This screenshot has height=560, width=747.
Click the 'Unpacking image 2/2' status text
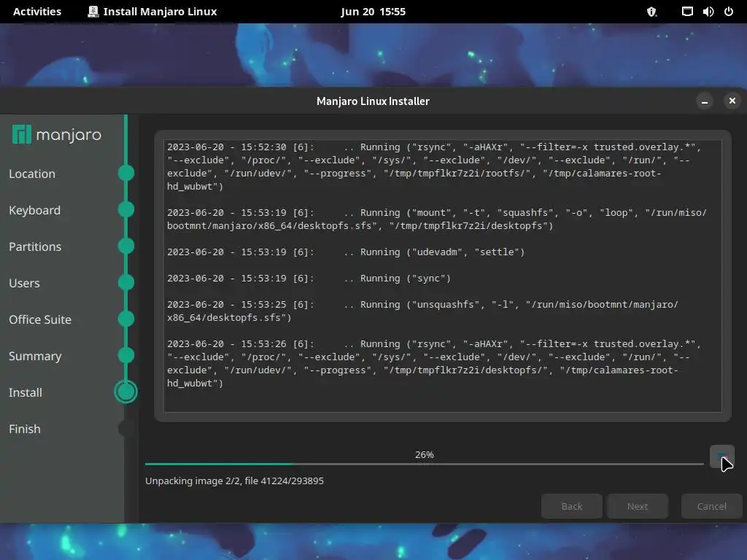(x=234, y=481)
